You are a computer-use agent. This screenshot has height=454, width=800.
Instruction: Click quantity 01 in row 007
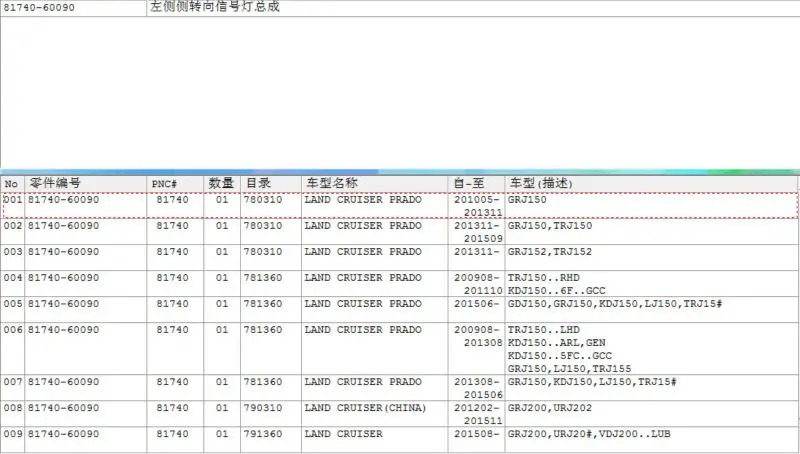pyautogui.click(x=221, y=382)
